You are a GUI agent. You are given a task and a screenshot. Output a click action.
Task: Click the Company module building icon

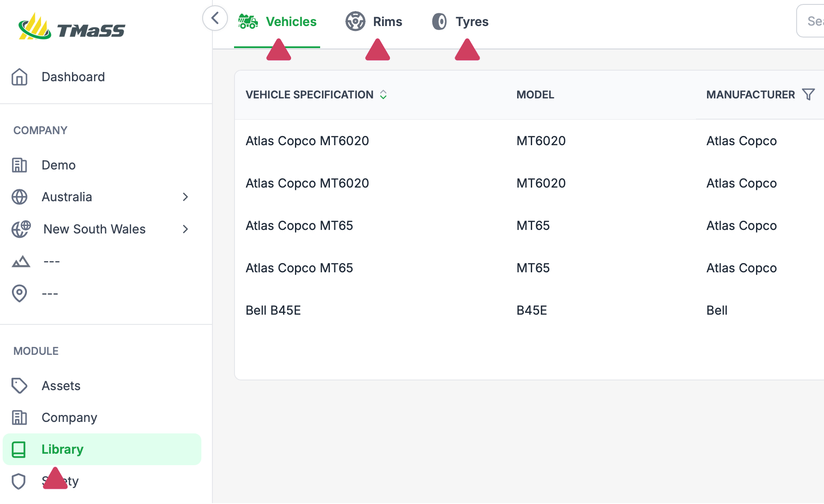[x=19, y=417]
